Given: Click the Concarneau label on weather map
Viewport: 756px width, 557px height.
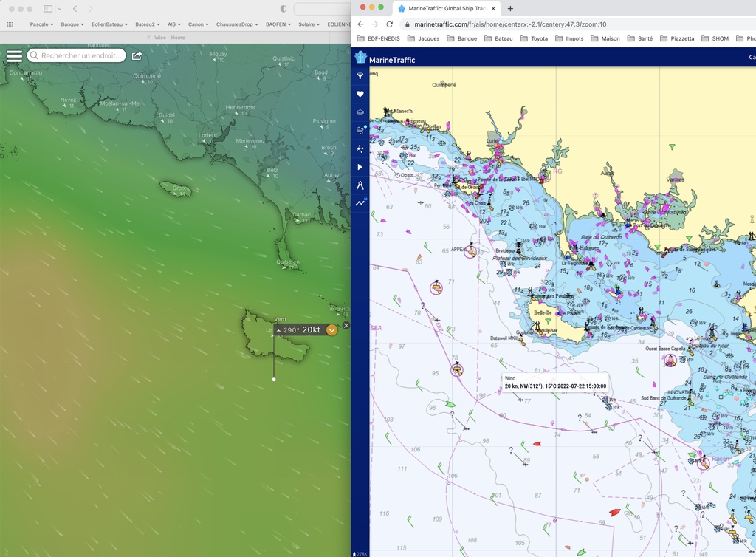Looking at the screenshot, I should pyautogui.click(x=26, y=73).
